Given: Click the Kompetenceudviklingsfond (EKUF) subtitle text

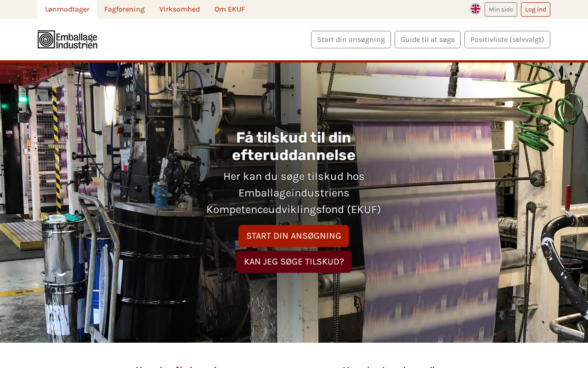Looking at the screenshot, I should 294,210.
